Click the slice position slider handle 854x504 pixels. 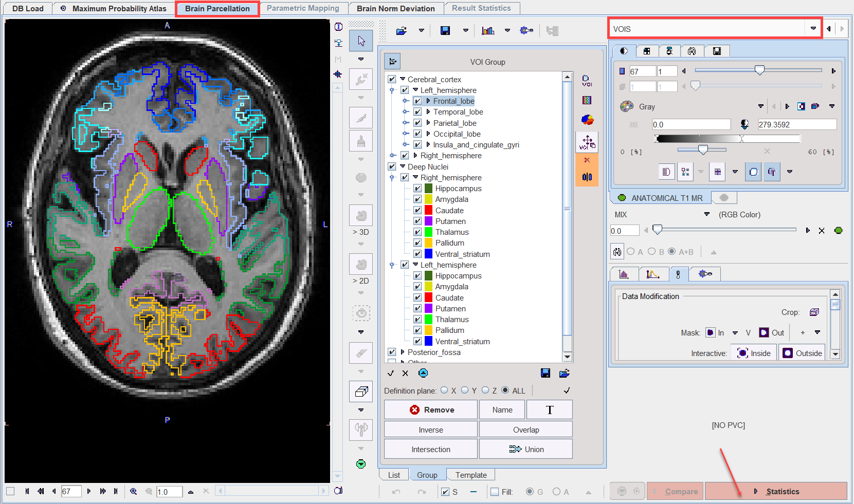pos(759,70)
